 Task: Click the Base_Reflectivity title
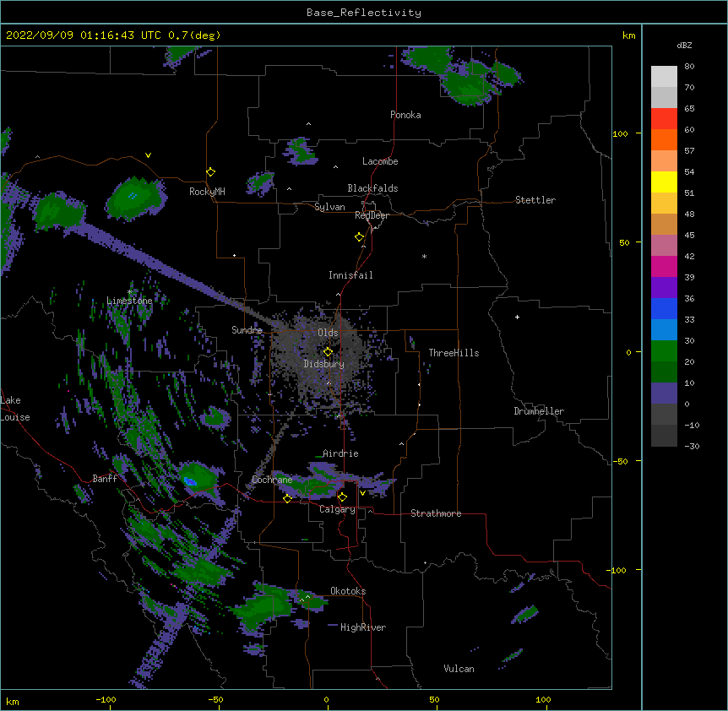(x=364, y=13)
